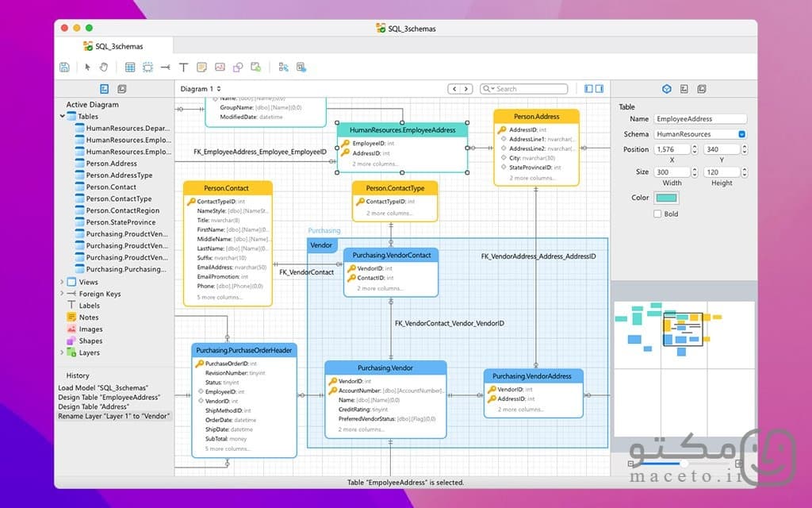812x508 pixels.
Task: Select the shapes tool in toolbar
Action: coord(238,67)
